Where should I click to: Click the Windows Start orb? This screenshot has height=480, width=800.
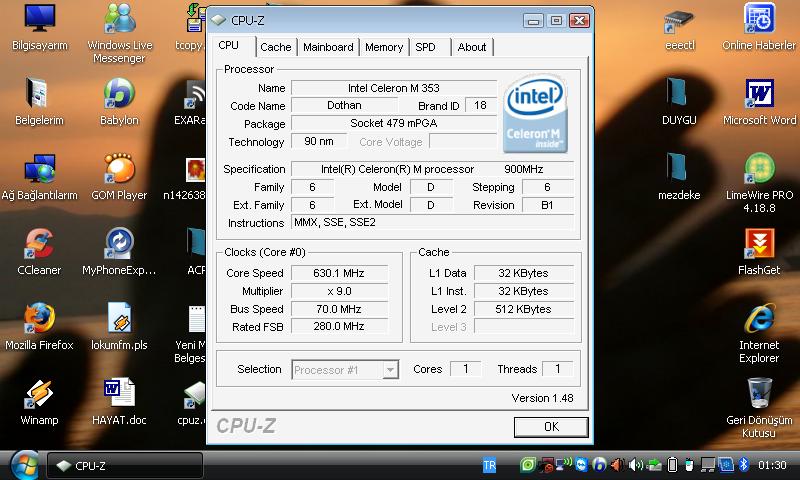(x=24, y=465)
